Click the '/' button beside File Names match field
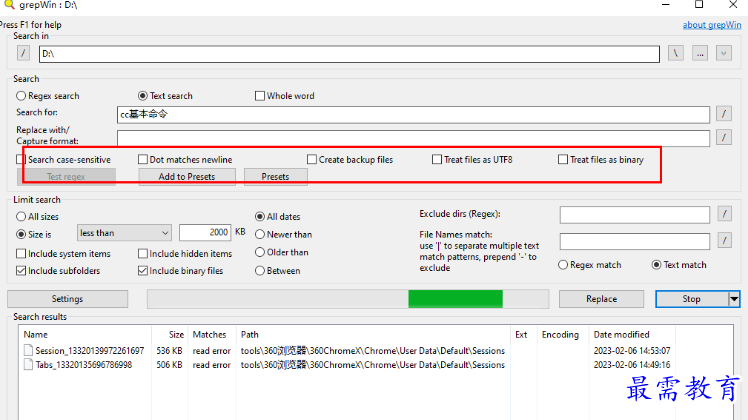Image resolution: width=748 pixels, height=420 pixels. (x=725, y=241)
